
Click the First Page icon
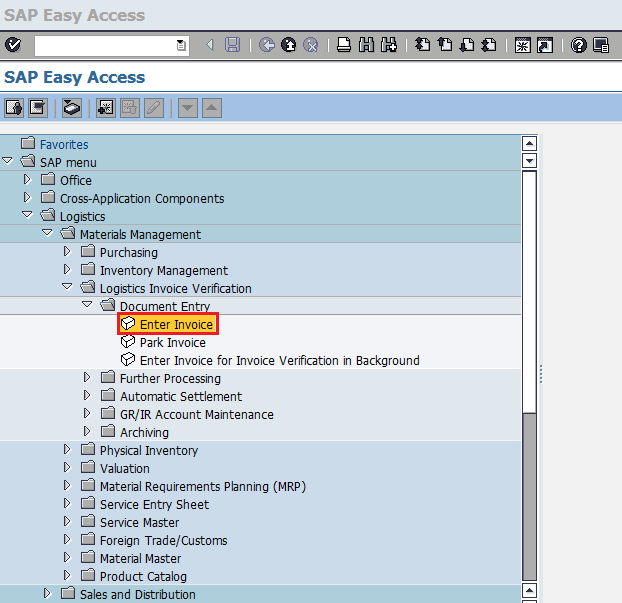click(422, 45)
